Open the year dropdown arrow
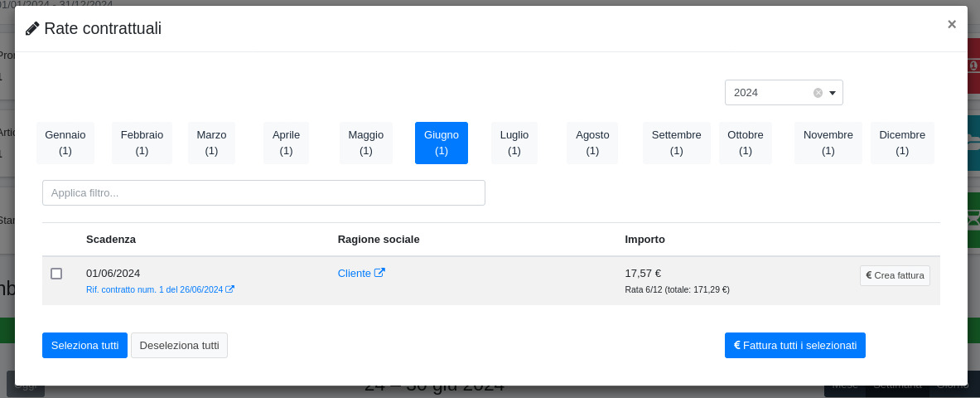Screen dimensions: 980x398 pyautogui.click(x=833, y=93)
